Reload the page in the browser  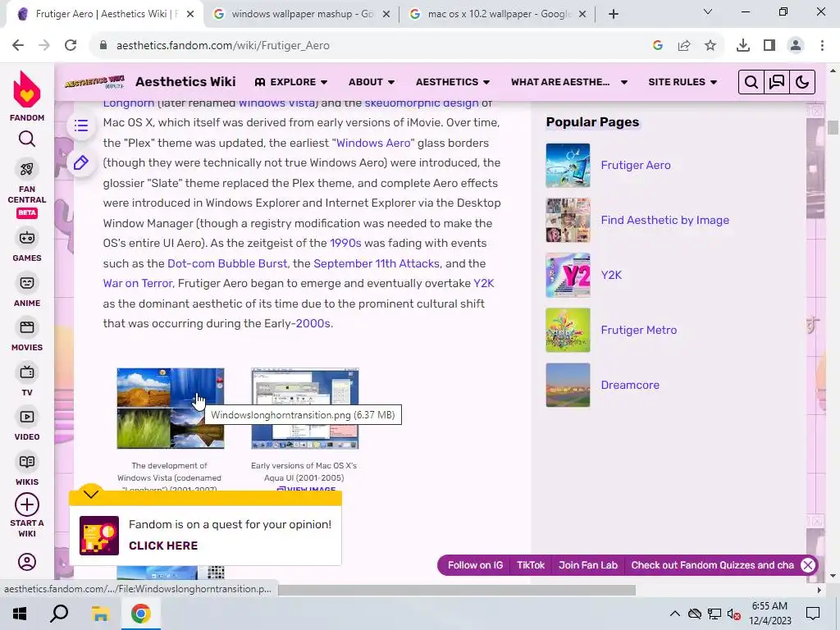pyautogui.click(x=71, y=46)
